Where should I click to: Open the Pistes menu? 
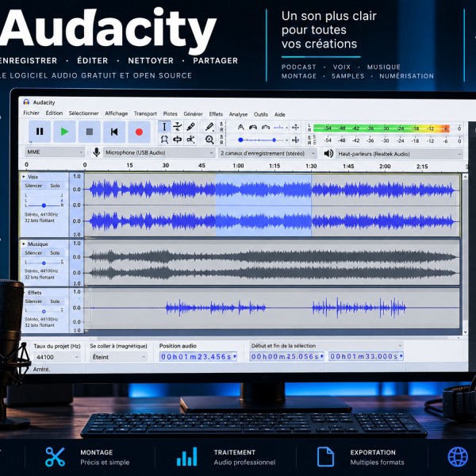click(170, 113)
